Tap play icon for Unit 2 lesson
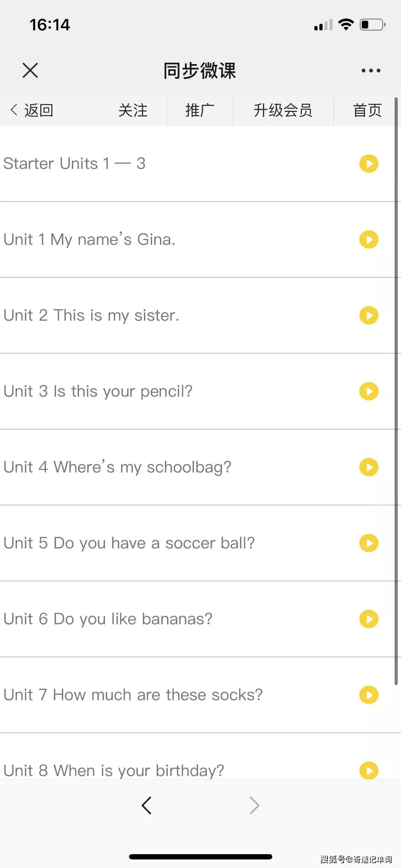Viewport: 401px width, 868px height. pyautogui.click(x=369, y=315)
